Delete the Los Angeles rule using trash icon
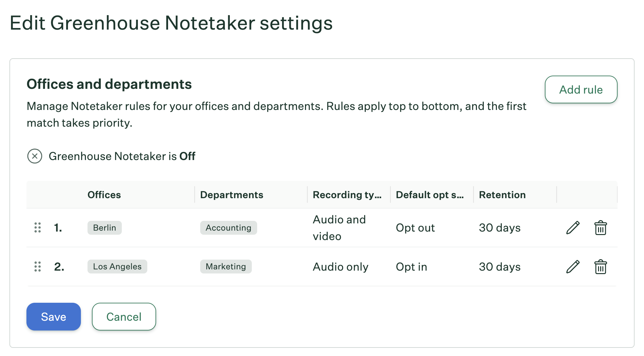Image resolution: width=644 pixels, height=356 pixels. click(601, 267)
